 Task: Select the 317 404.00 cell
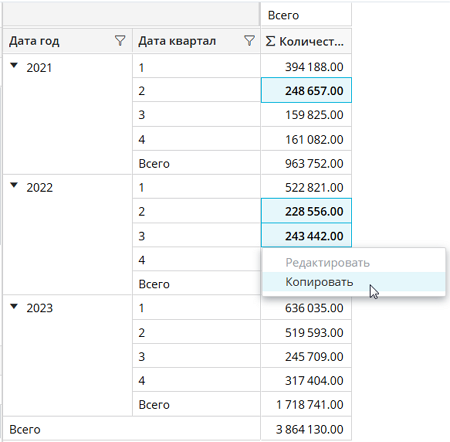coord(306,380)
